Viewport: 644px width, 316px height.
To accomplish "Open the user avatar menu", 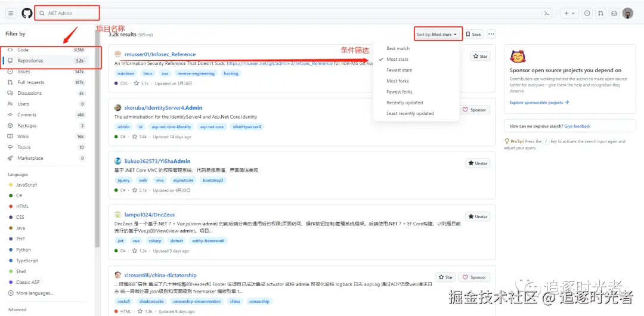I will pos(627,13).
